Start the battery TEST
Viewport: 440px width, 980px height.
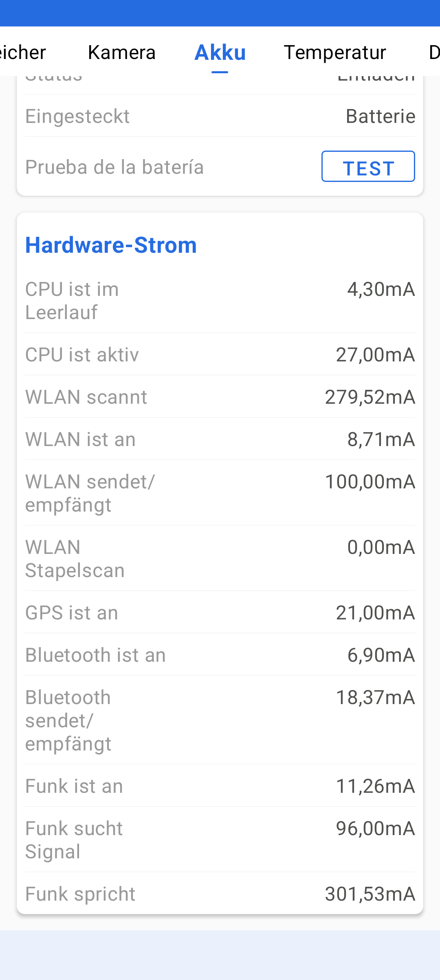point(368,166)
